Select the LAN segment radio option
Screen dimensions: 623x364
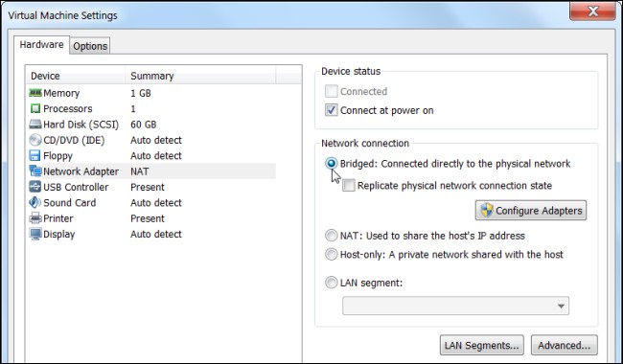click(x=331, y=283)
